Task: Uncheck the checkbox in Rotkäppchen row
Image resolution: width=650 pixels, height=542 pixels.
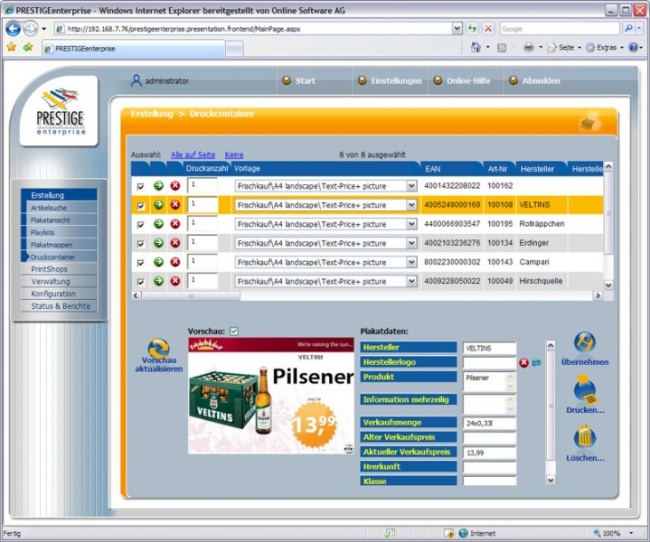Action: point(141,224)
